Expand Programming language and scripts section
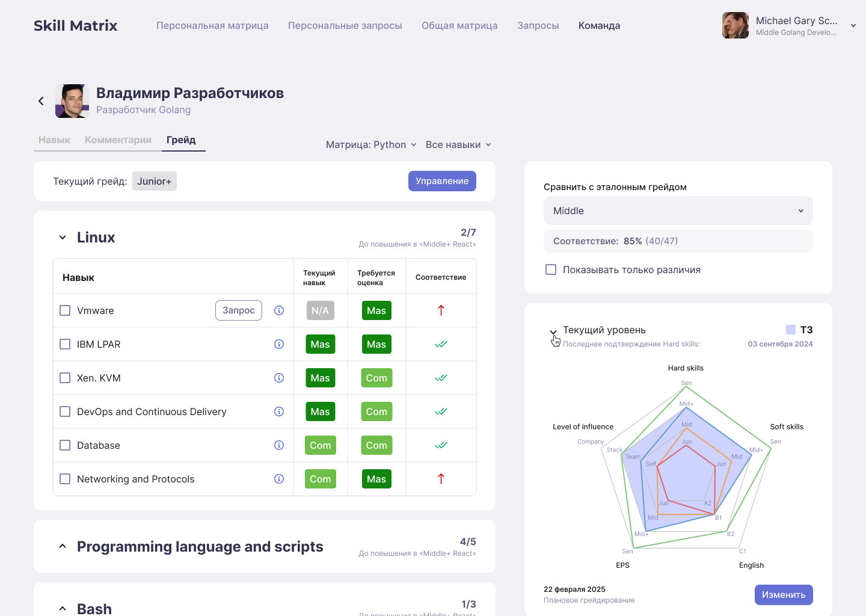 pos(63,546)
